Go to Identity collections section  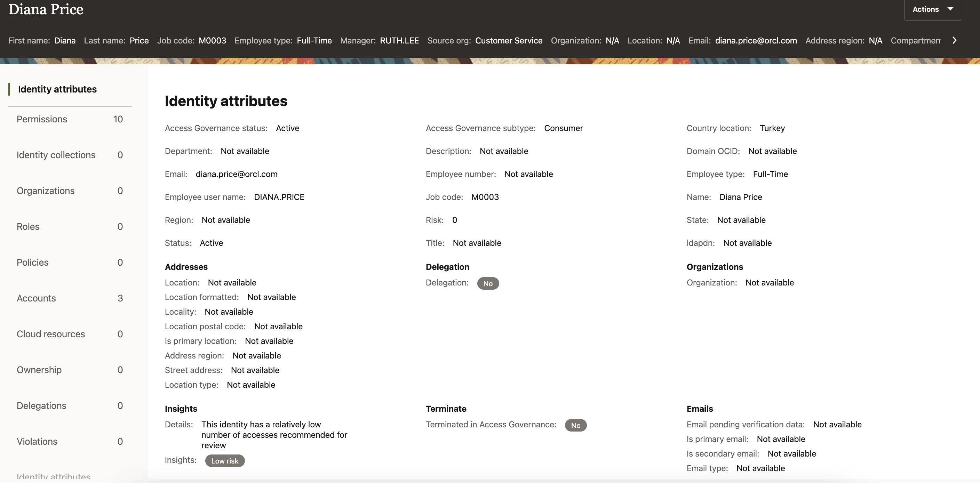click(x=56, y=155)
